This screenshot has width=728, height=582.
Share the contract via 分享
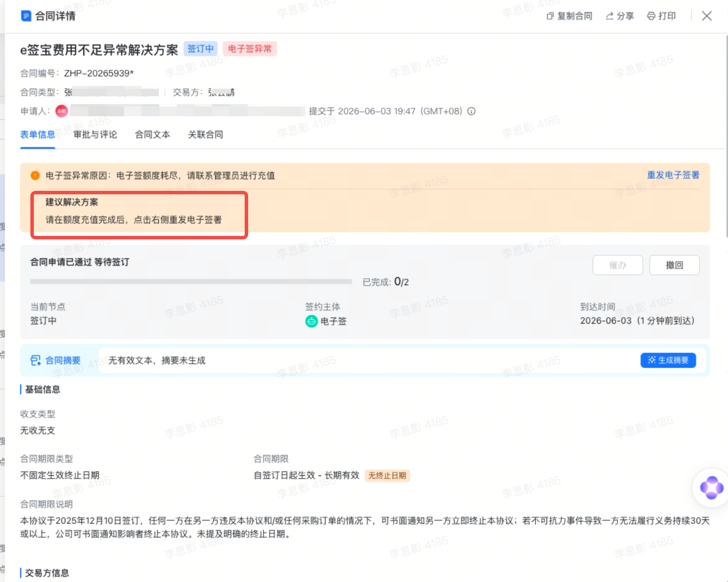click(620, 16)
